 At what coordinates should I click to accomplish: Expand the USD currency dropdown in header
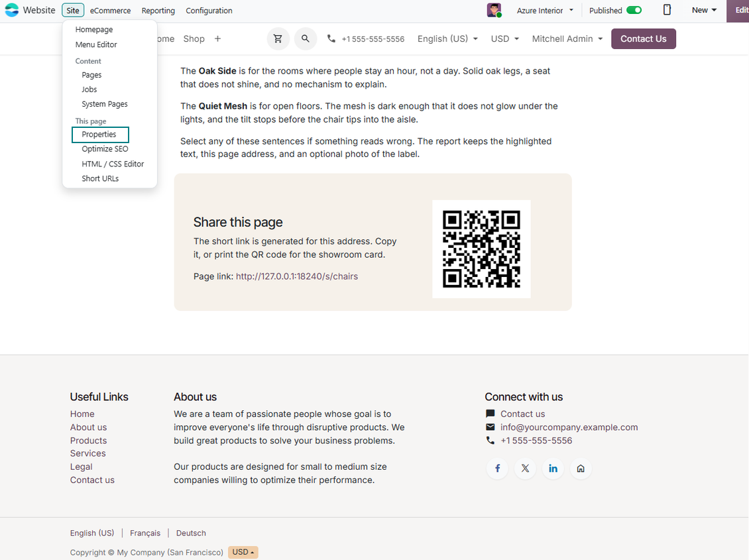(x=505, y=38)
